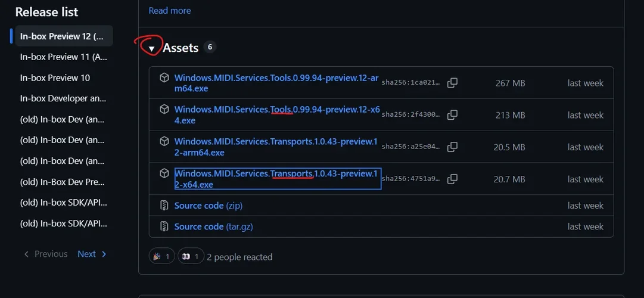
Task: Download Transports 1.0.43 preview.12 arm64.exe
Action: tap(276, 147)
